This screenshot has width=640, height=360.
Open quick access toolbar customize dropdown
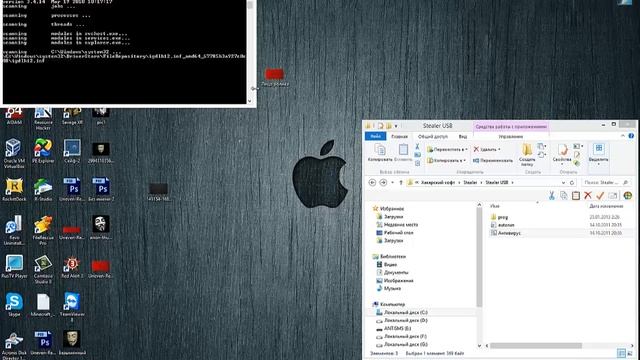396,126
